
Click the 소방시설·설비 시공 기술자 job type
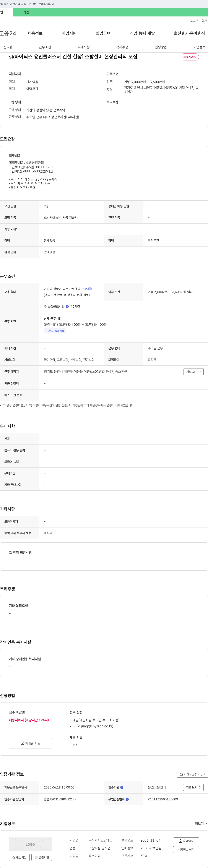[x=61, y=217]
